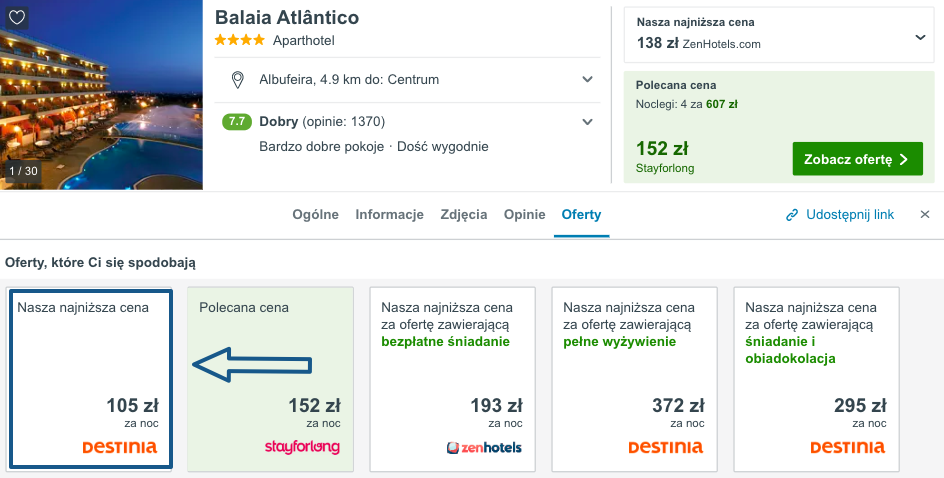
Task: Select the Informacje tab
Action: pos(390,214)
